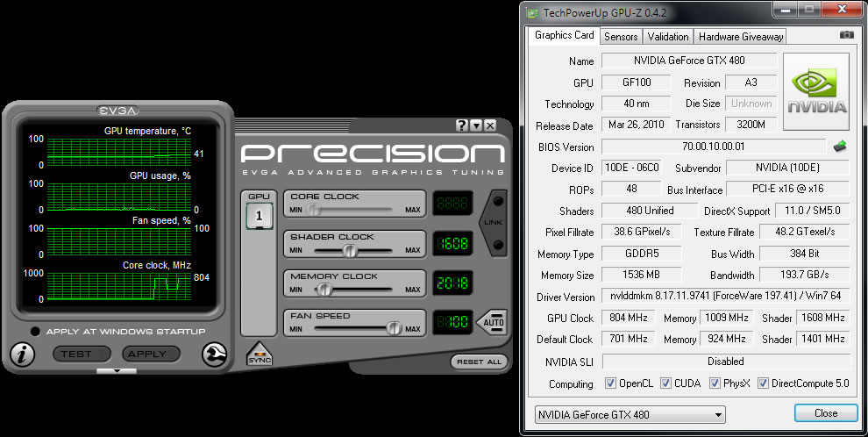Screen dimensions: 868x437
Task: Expand the panel arrow below TEST button
Action: click(117, 370)
